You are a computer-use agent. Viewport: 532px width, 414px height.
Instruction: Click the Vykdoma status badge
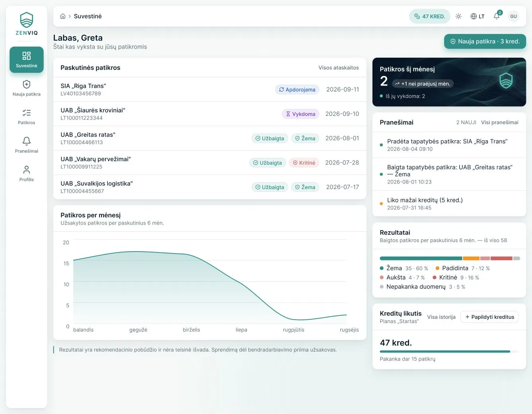click(x=300, y=114)
